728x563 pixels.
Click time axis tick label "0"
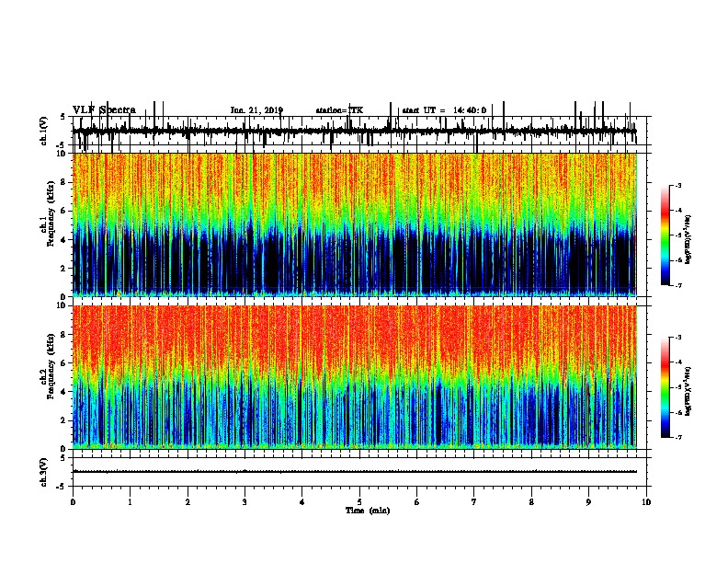click(73, 502)
